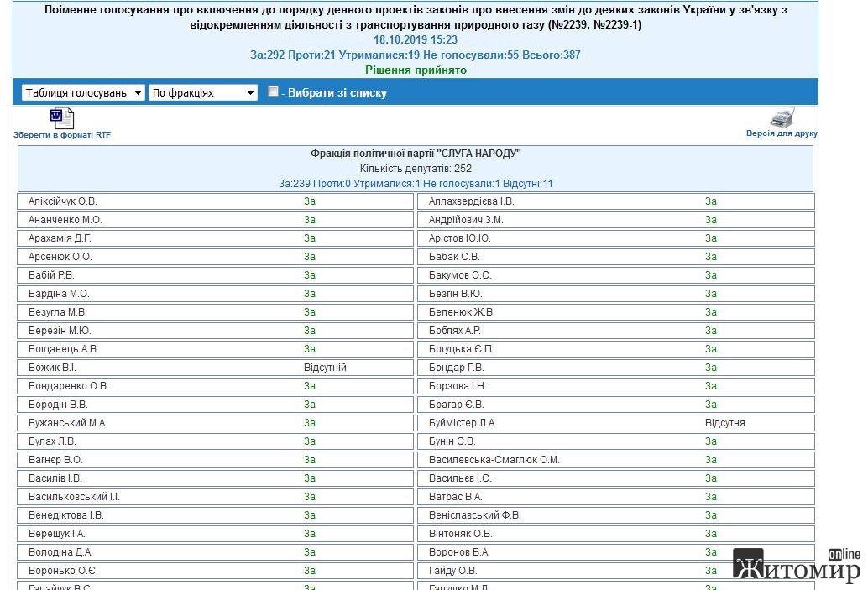Select deputy 'Вінтоняк О.В.'
868x590 pixels.
pos(461,534)
